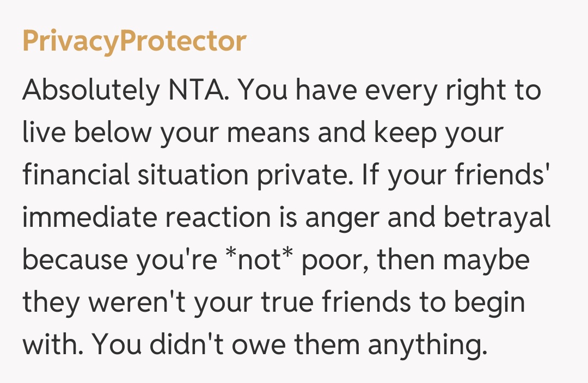Tap the words "live below"
The width and height of the screenshot is (588, 383).
tap(85, 133)
